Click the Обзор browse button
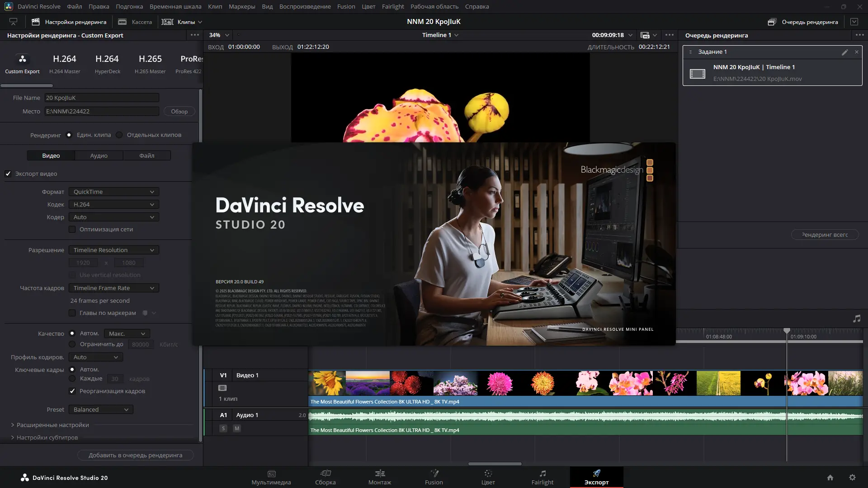Image resolution: width=868 pixels, height=488 pixels. tap(179, 112)
